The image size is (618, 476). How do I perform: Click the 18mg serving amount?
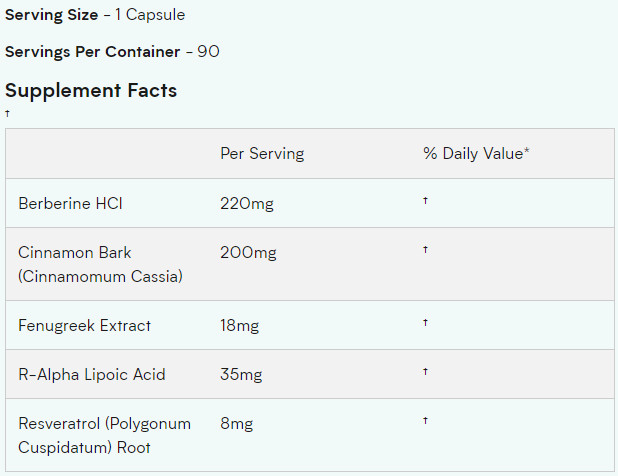pyautogui.click(x=240, y=326)
